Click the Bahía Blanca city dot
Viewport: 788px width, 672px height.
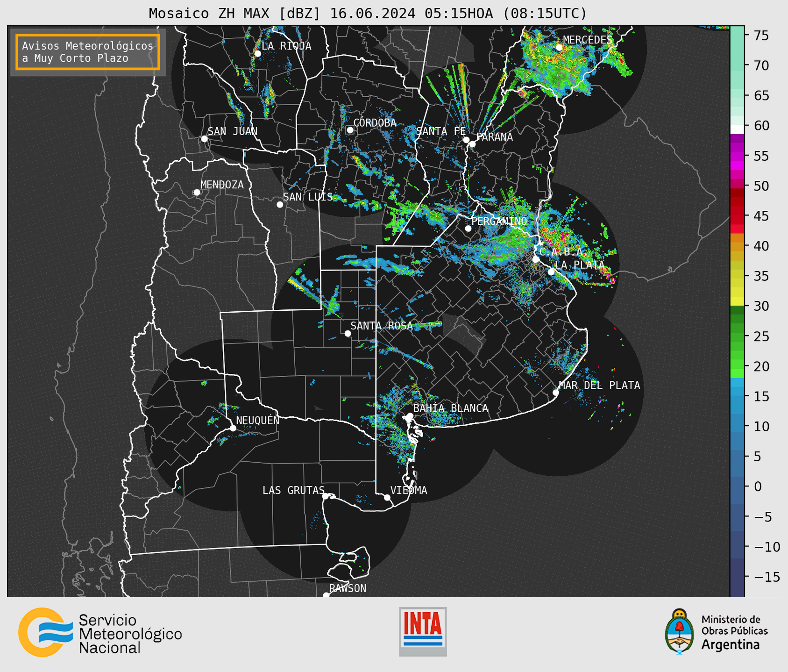click(410, 416)
